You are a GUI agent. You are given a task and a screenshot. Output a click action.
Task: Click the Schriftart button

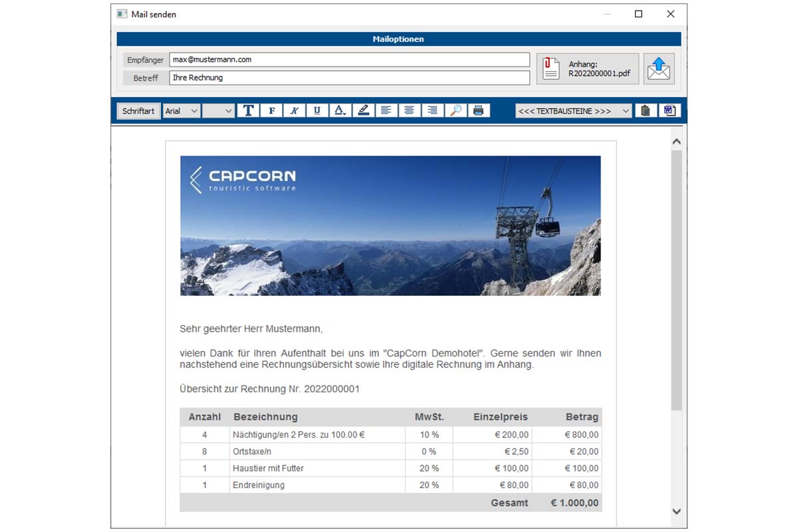tap(138, 111)
